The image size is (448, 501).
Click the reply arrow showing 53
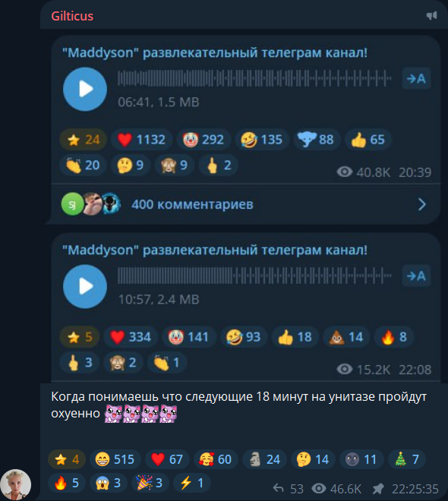pyautogui.click(x=288, y=489)
